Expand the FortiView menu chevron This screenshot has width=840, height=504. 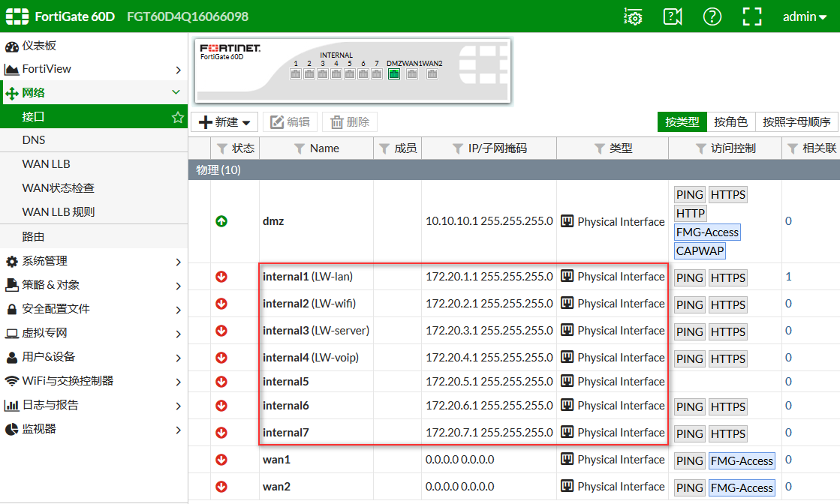[x=179, y=70]
